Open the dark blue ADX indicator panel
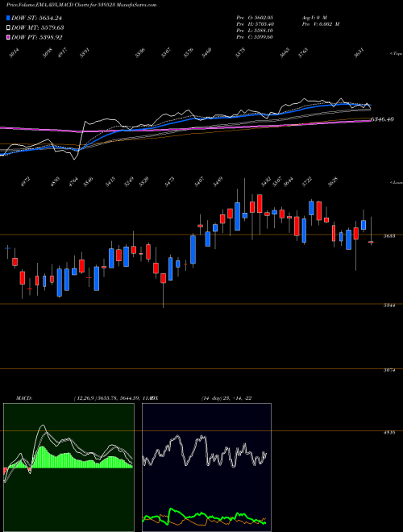This screenshot has width=403, height=532. 206,468
